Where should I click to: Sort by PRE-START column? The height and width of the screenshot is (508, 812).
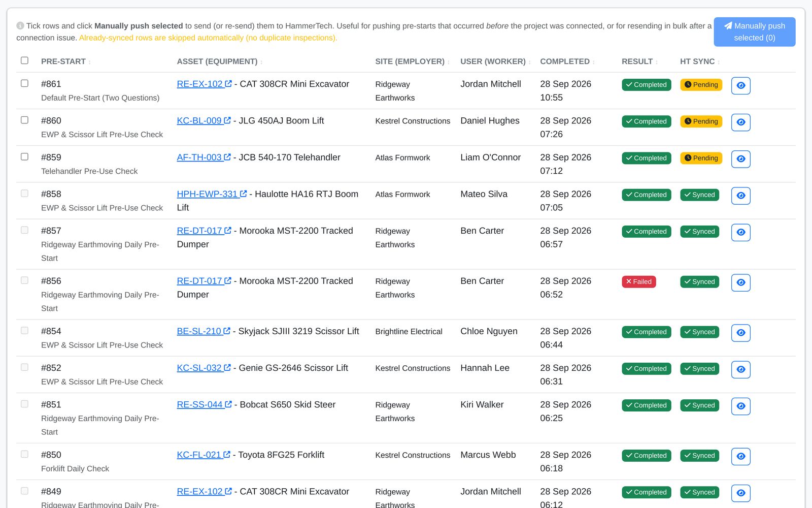pyautogui.click(x=66, y=61)
